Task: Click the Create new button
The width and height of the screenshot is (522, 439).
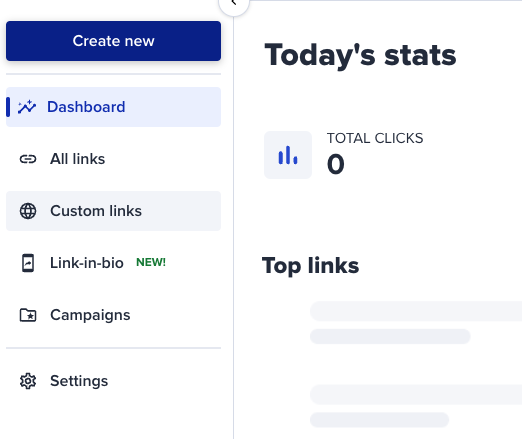Action: [x=113, y=41]
